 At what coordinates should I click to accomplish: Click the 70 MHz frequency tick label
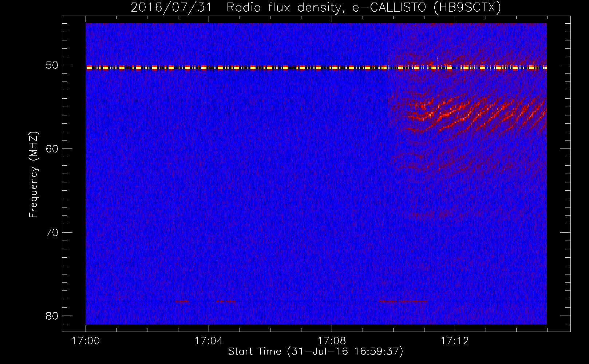(52, 232)
